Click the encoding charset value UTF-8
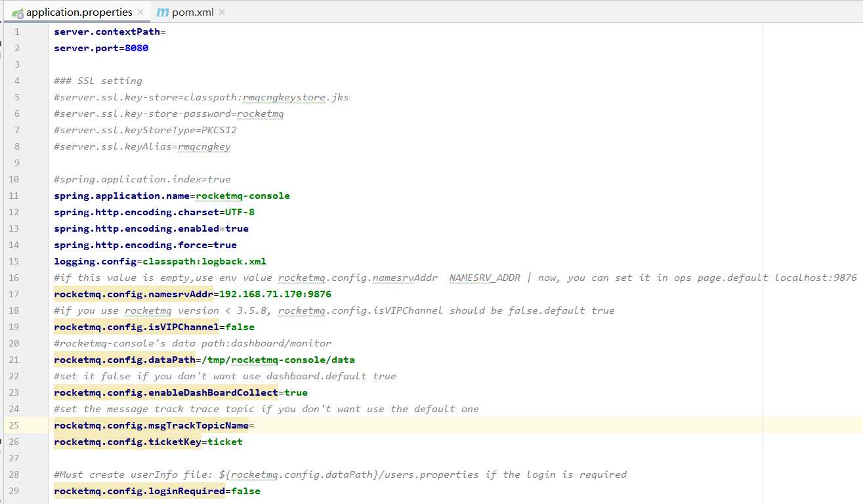This screenshot has width=863, height=504. (240, 212)
